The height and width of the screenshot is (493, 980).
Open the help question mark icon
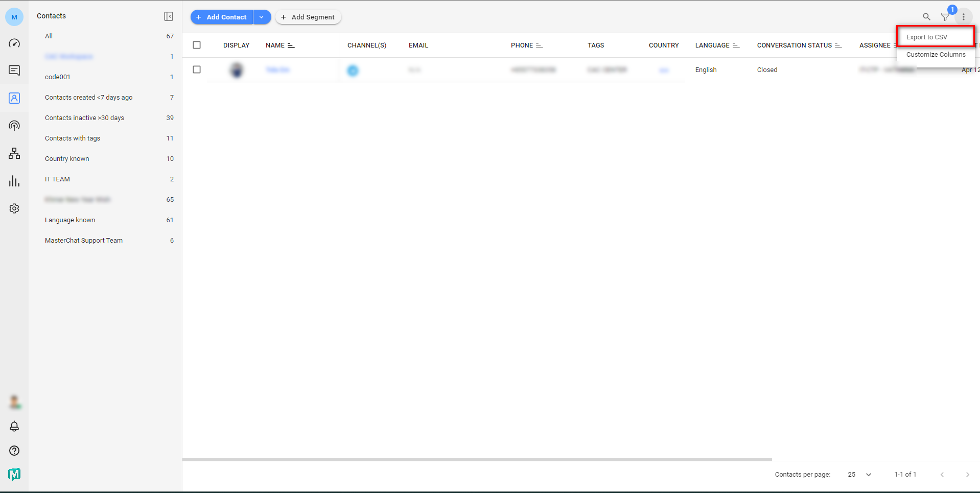14,451
